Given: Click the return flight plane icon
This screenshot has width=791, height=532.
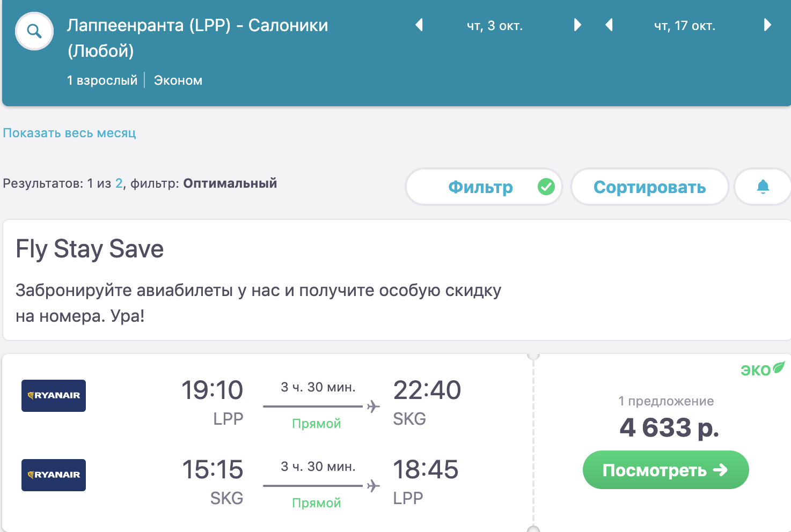Looking at the screenshot, I should coord(373,486).
